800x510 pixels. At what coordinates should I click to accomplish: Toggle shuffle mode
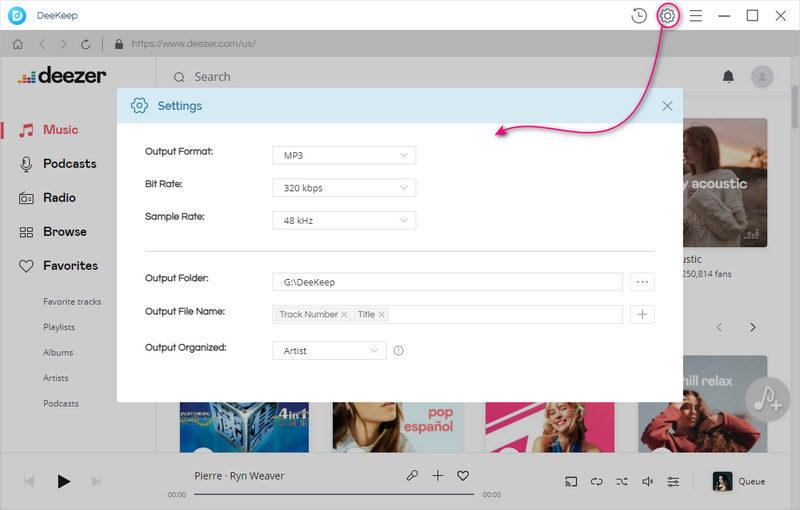pyautogui.click(x=622, y=481)
